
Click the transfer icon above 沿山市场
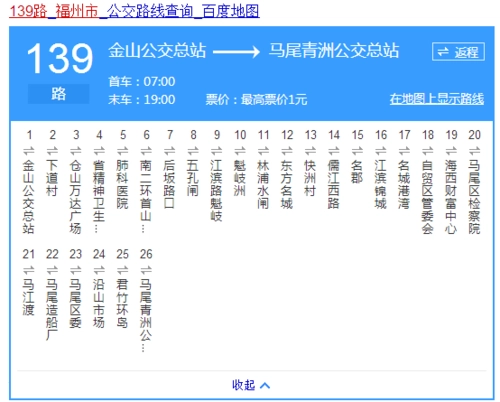(x=99, y=269)
